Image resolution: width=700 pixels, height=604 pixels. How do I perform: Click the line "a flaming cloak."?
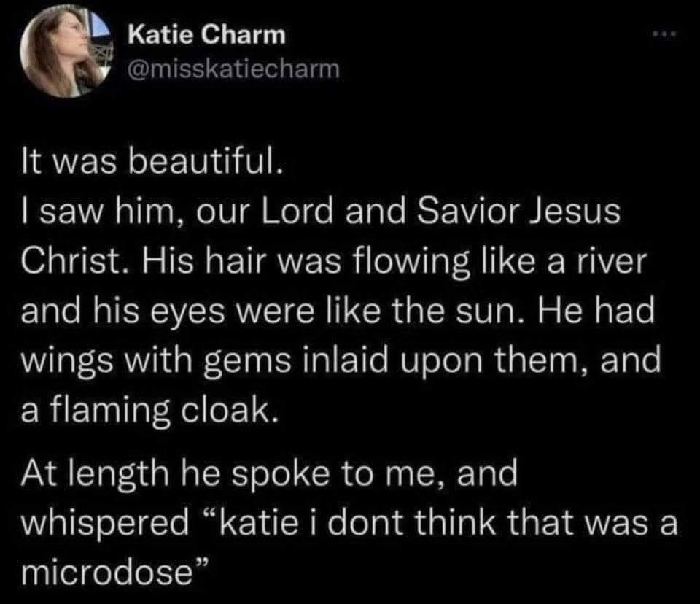150,411
